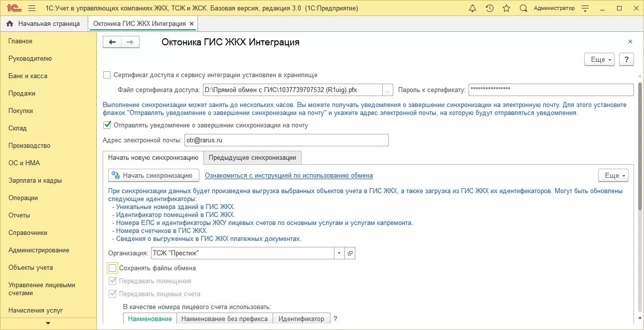Open the organization record icon beside ТСЖ Престиж
644x330 pixels.
pos(350,253)
